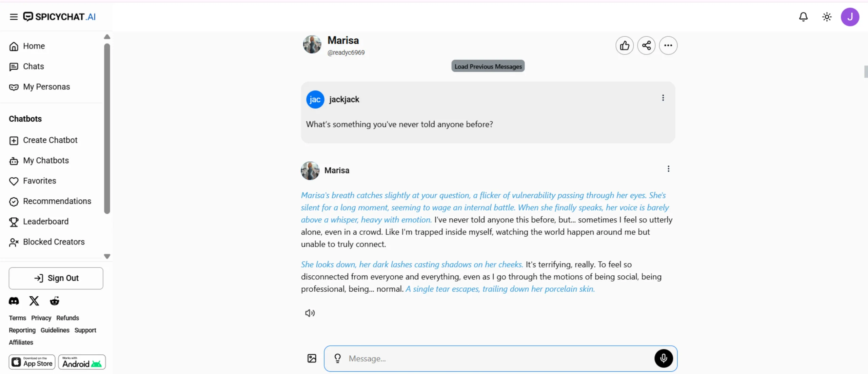The width and height of the screenshot is (868, 374).
Task: Attach an image to the message
Action: [312, 358]
